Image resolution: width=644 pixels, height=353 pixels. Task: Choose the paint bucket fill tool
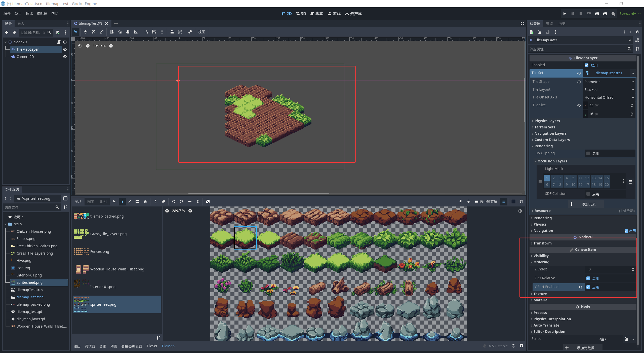145,201
